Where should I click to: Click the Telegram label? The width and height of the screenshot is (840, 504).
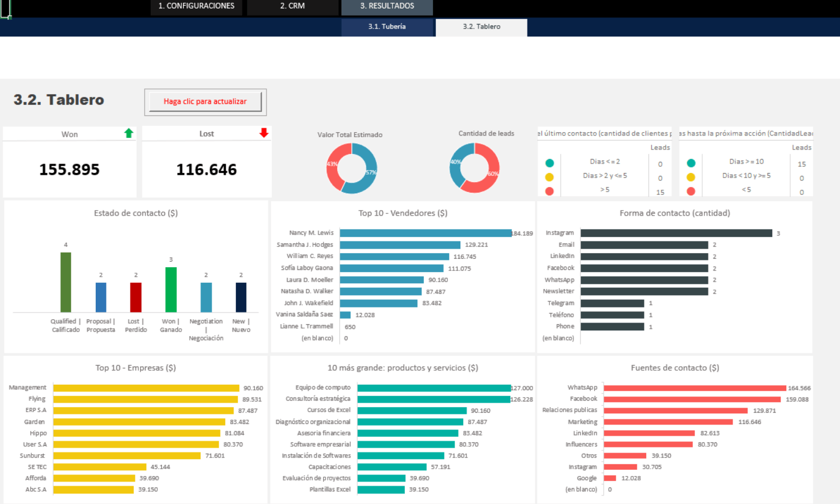[561, 303]
